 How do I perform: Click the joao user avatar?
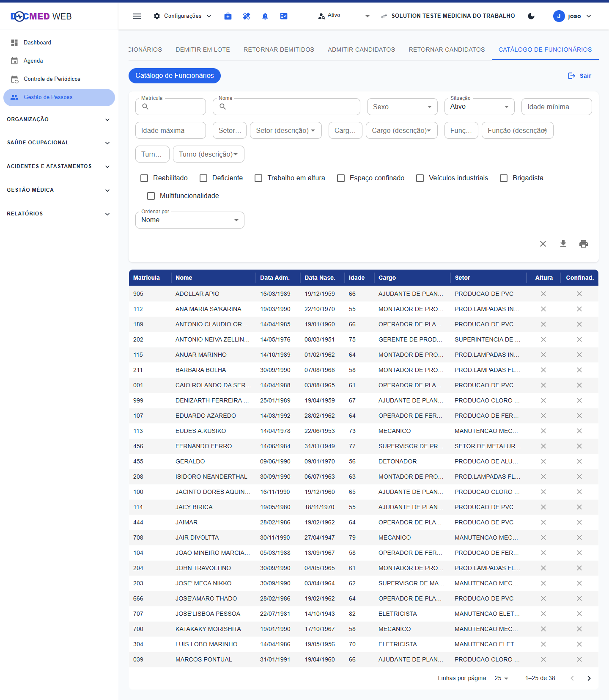559,16
